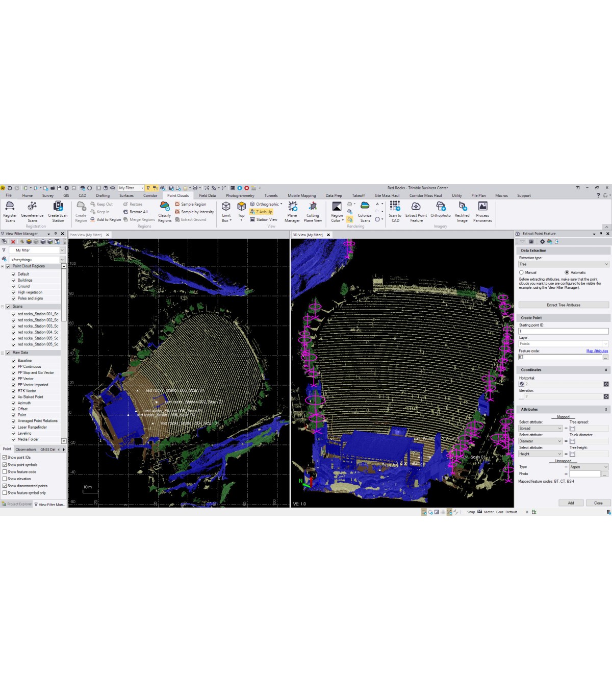The image size is (612, 700).
Task: Open the File menu
Action: (9, 195)
